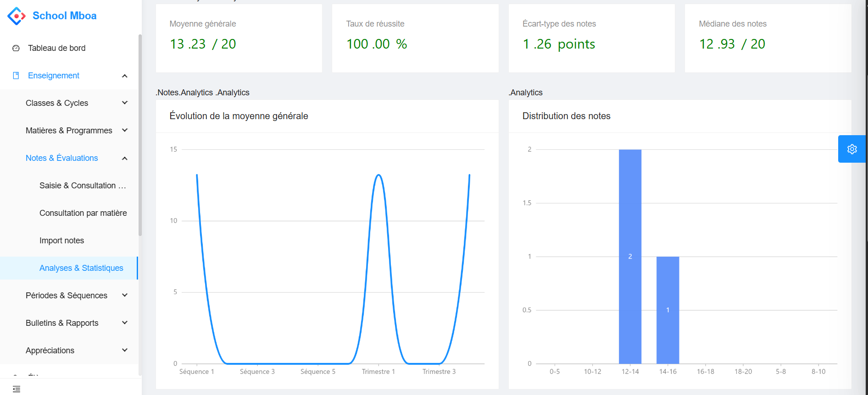
Task: Expand the Matières & Programmes submenu
Action: [124, 131]
